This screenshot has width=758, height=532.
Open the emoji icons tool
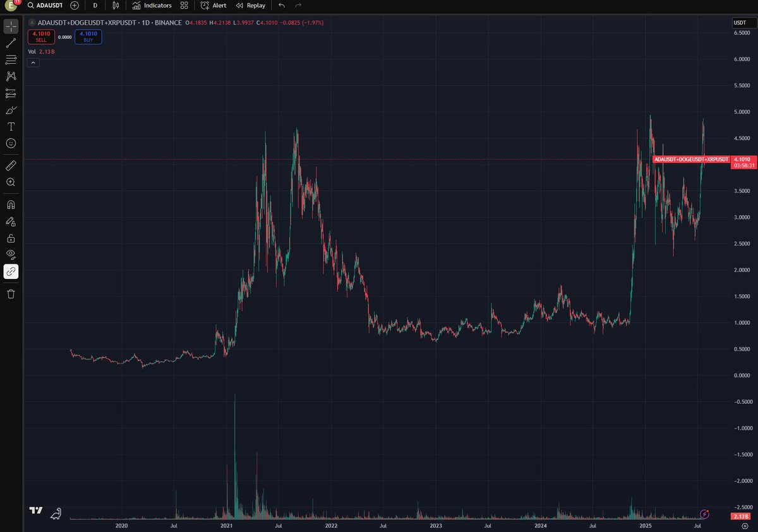coord(11,143)
